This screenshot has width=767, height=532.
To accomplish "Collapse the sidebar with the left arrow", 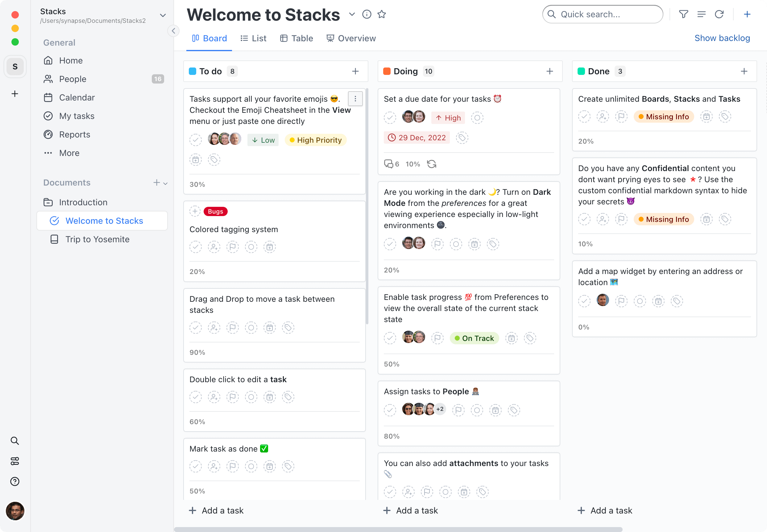I will 173,31.
